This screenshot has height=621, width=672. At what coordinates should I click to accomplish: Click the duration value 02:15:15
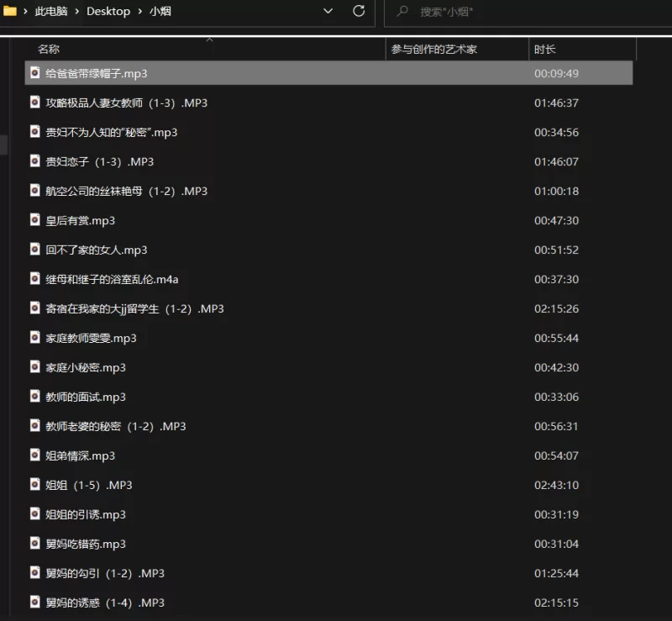[556, 603]
